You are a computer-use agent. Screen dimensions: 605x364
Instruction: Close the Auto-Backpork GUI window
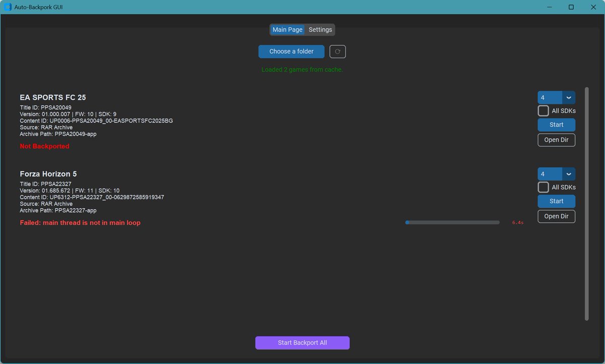point(593,7)
